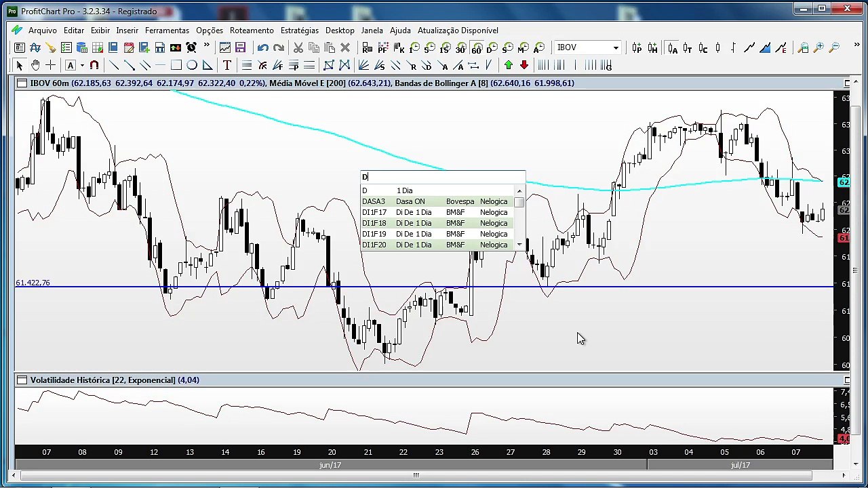Set chart period to monthly (M)

click(x=523, y=47)
